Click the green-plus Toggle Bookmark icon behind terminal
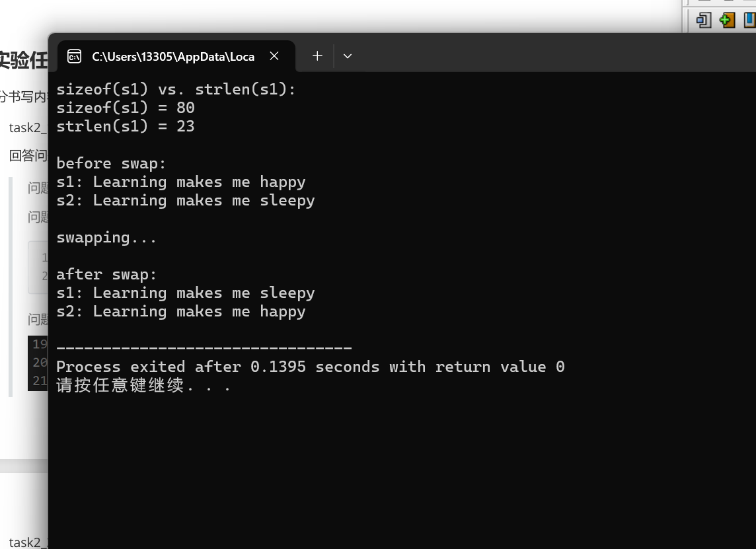 [x=727, y=20]
